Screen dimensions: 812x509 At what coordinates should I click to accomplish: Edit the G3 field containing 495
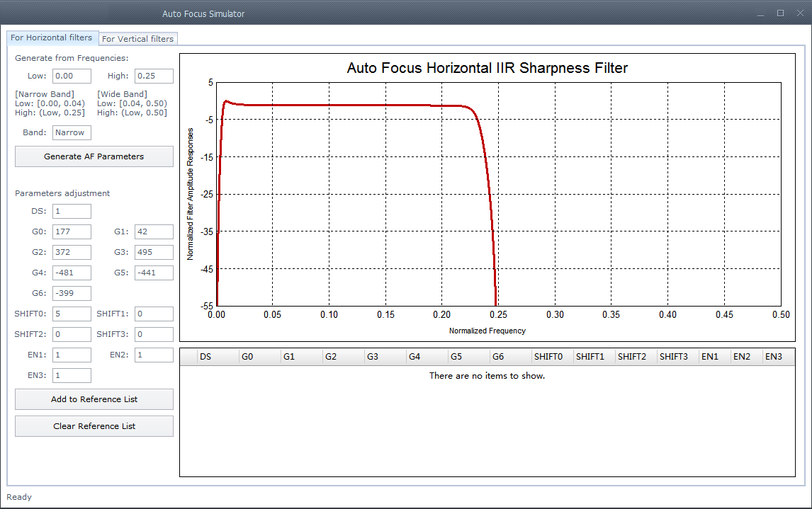pyautogui.click(x=154, y=252)
